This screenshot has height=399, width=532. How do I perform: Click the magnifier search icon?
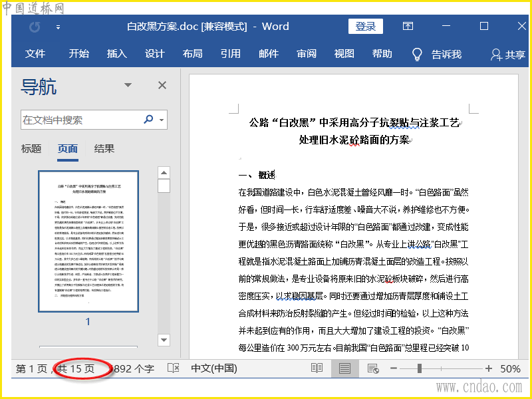click(x=148, y=119)
